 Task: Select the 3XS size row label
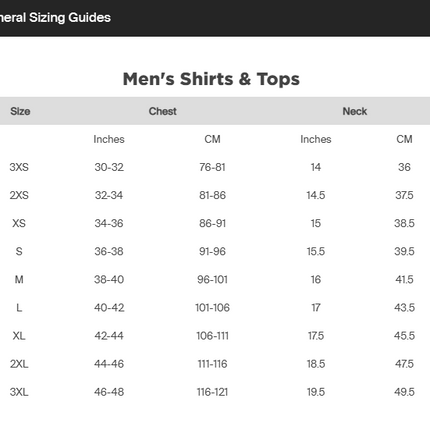coord(19,167)
